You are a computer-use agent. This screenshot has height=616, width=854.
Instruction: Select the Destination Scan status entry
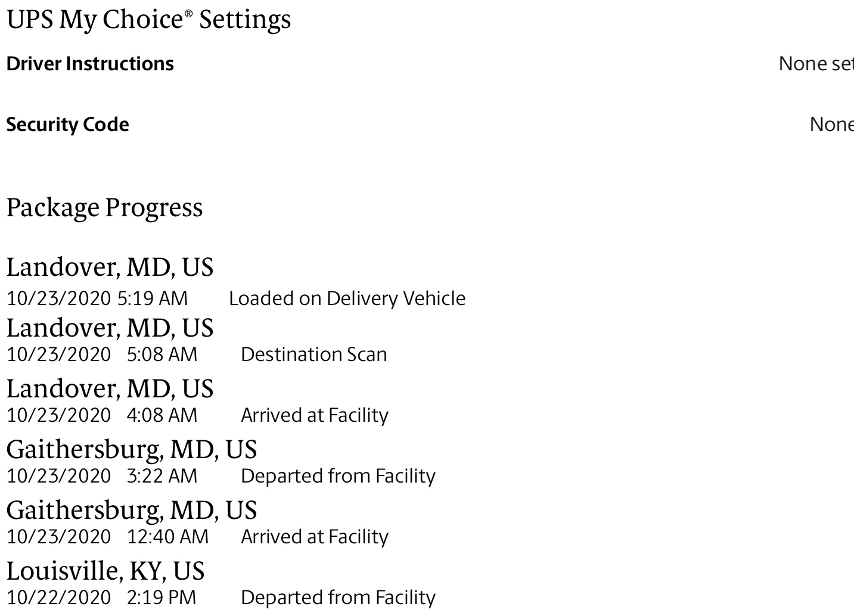point(314,354)
